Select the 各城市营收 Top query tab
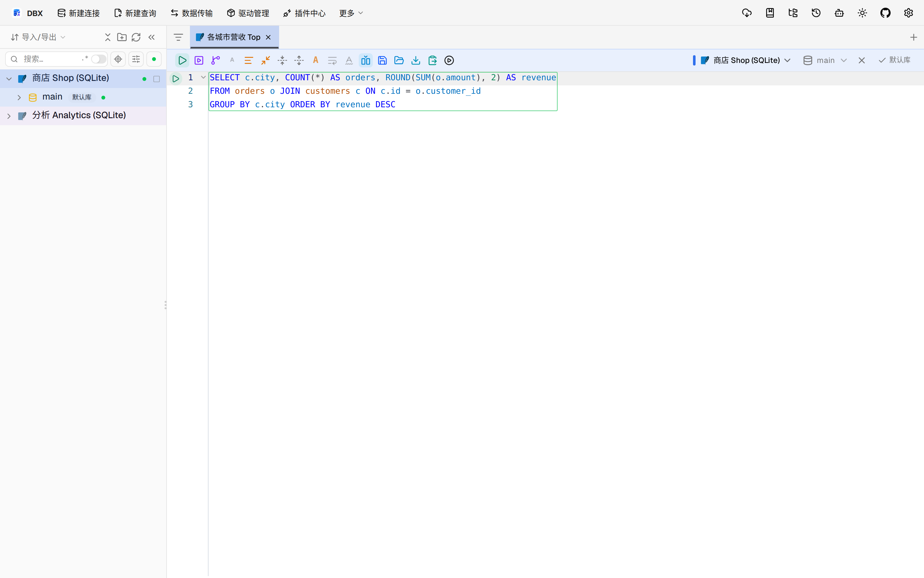The height and width of the screenshot is (578, 924). pyautogui.click(x=234, y=37)
